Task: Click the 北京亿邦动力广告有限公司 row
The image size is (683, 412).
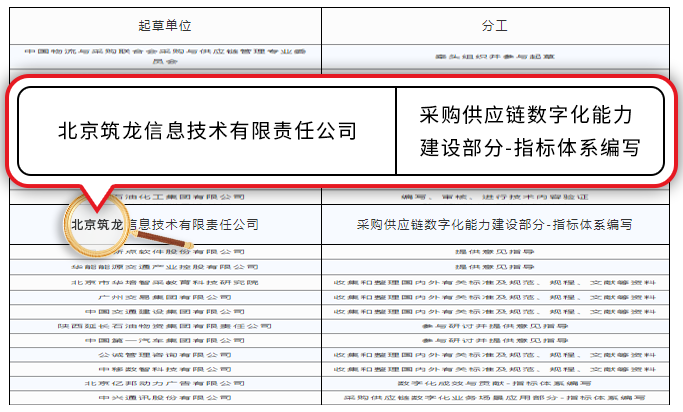Action: (164, 383)
